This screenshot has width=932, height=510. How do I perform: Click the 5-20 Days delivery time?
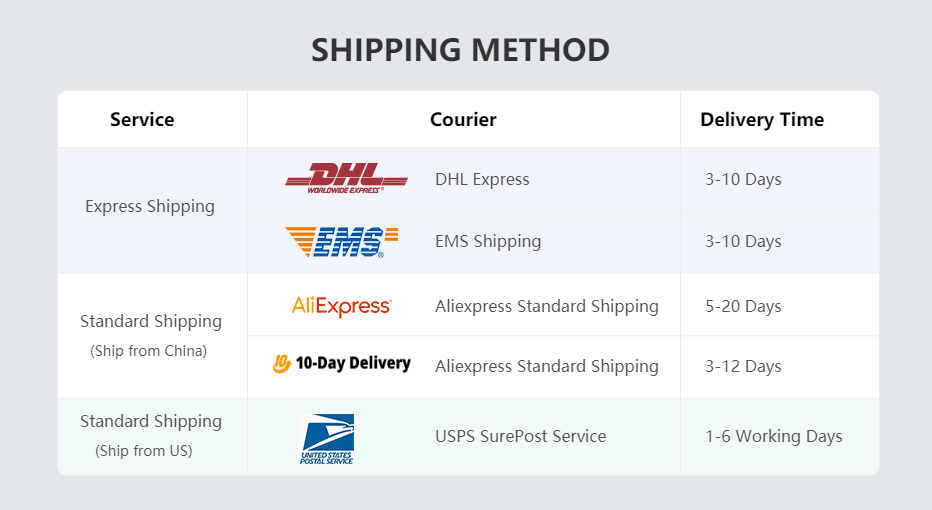743,306
